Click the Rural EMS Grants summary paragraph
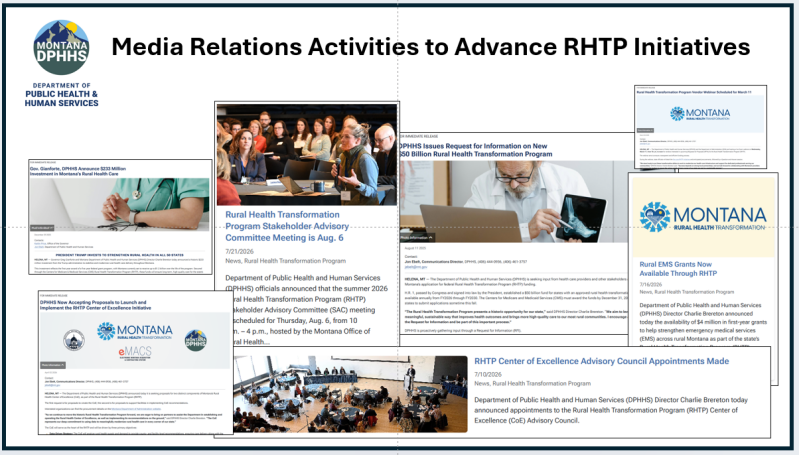The width and height of the screenshot is (799, 455). coord(703,326)
